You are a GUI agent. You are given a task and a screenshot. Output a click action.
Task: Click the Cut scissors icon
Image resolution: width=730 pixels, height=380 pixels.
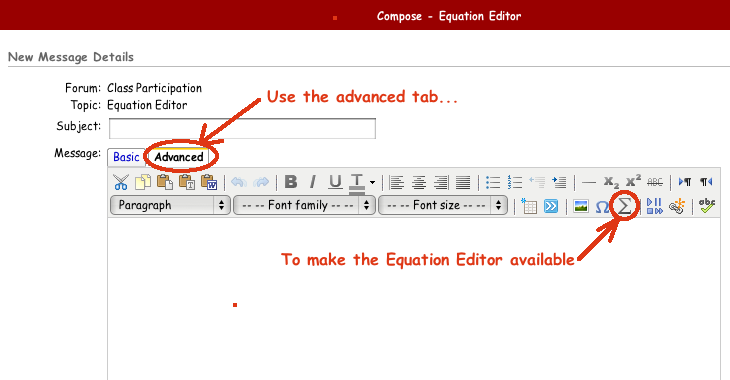click(x=121, y=182)
